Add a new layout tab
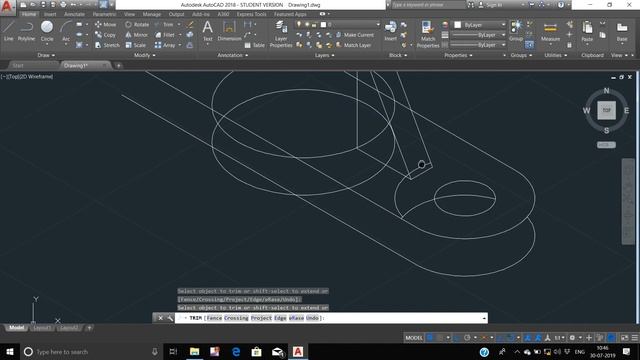Viewport: 640px width, 360px height. [x=89, y=328]
